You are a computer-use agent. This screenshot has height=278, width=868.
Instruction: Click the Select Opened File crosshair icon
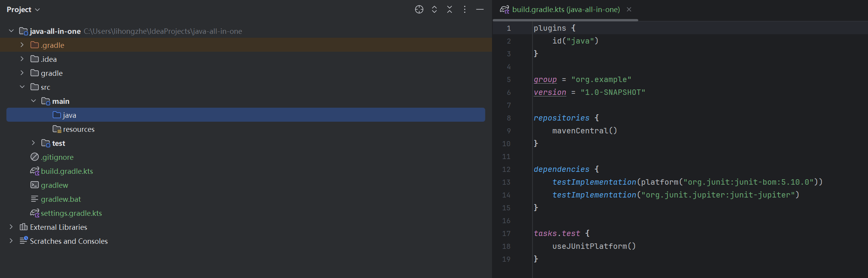pyautogui.click(x=419, y=10)
